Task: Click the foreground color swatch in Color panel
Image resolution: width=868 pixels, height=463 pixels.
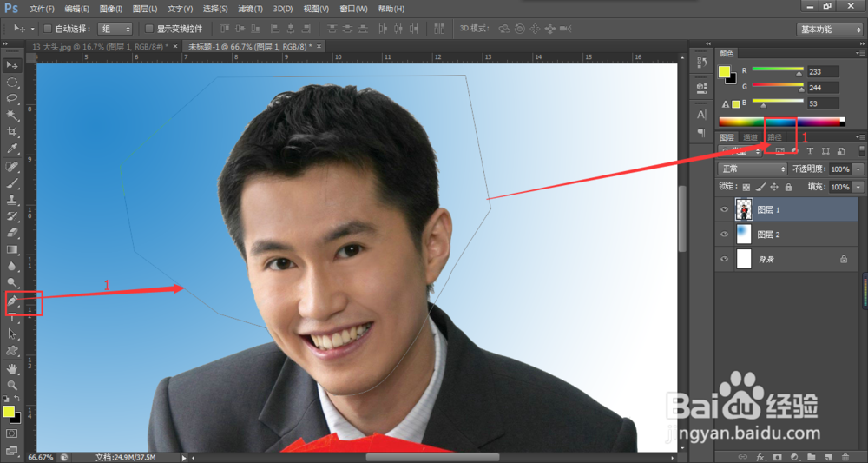Action: point(724,71)
